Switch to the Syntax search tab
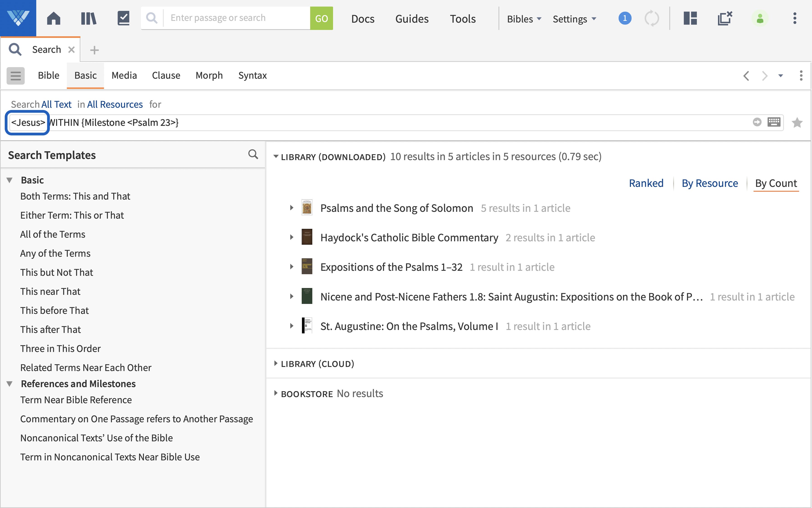This screenshot has width=812, height=508. coord(252,76)
